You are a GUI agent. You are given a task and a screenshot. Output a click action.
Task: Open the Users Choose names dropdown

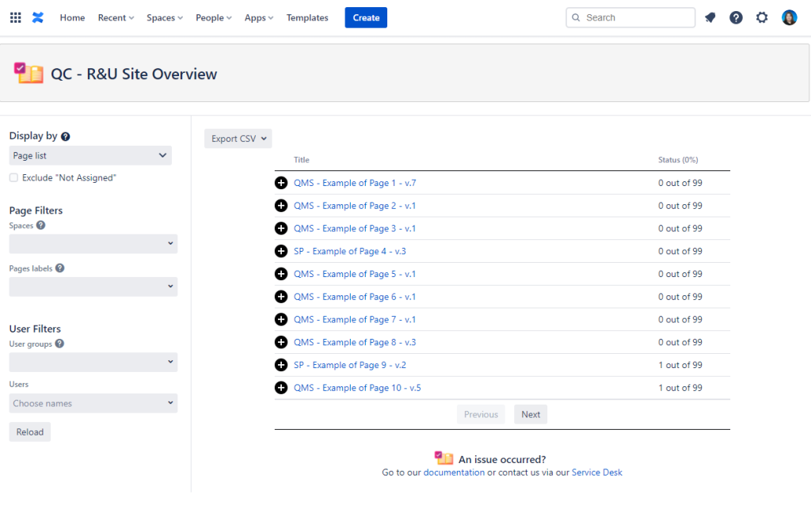click(93, 404)
